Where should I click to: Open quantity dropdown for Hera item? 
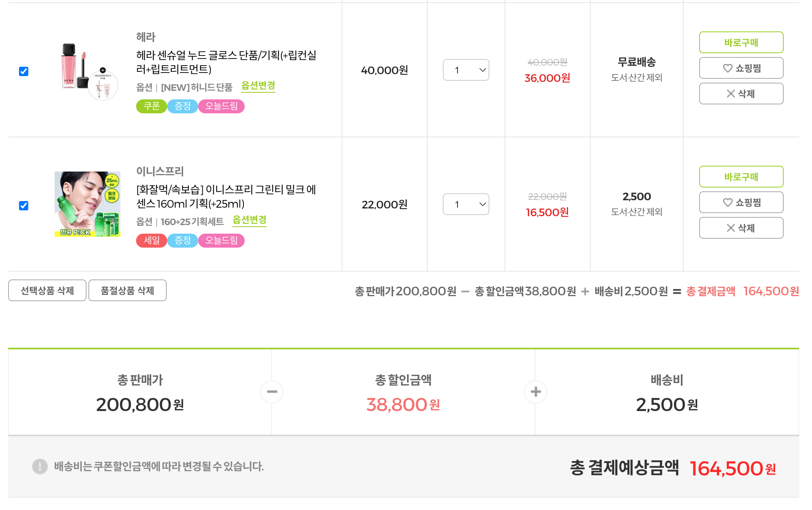click(x=466, y=70)
